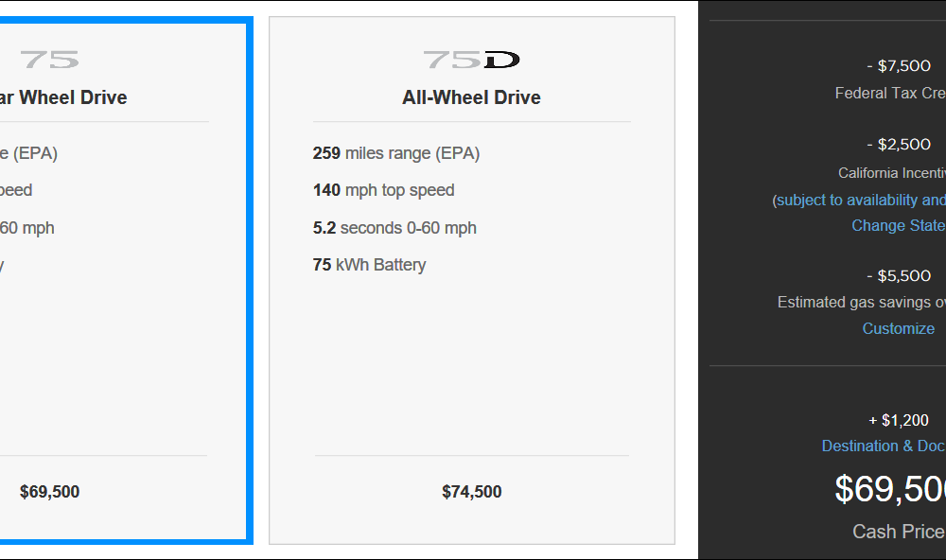Image resolution: width=946 pixels, height=560 pixels.
Task: Click the All-Wheel Drive heading
Action: click(471, 97)
